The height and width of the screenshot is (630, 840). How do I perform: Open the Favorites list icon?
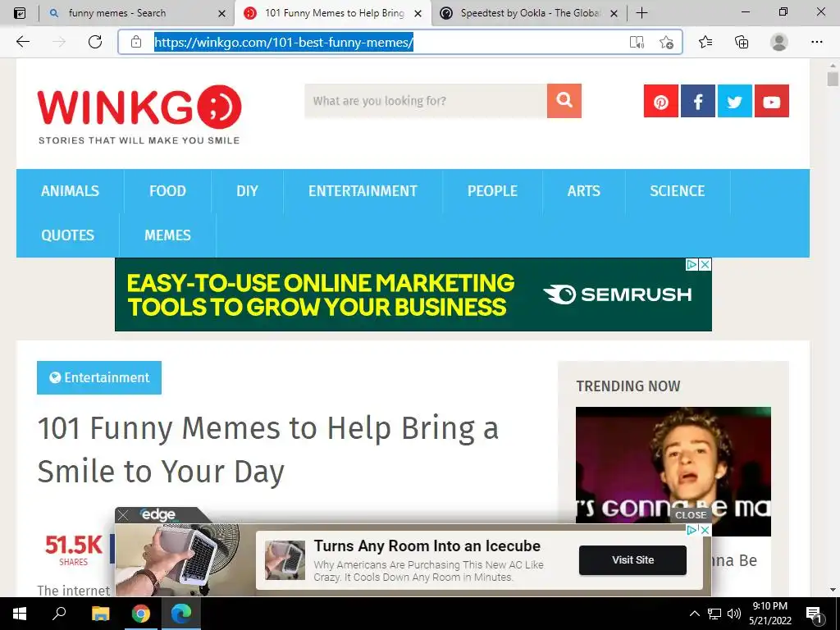tap(705, 42)
